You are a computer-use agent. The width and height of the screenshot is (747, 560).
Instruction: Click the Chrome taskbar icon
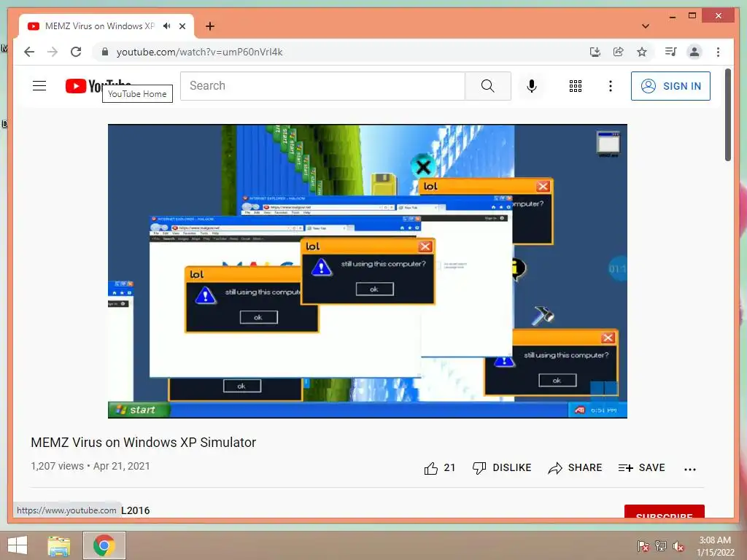coord(104,545)
